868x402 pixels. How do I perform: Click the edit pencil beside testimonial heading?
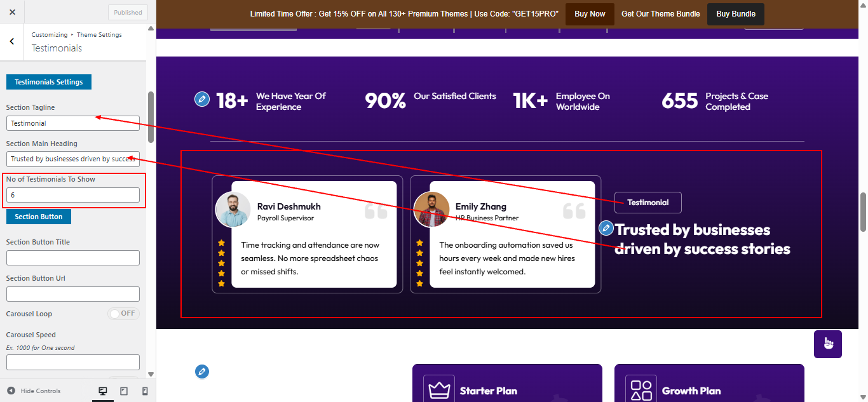[606, 228]
